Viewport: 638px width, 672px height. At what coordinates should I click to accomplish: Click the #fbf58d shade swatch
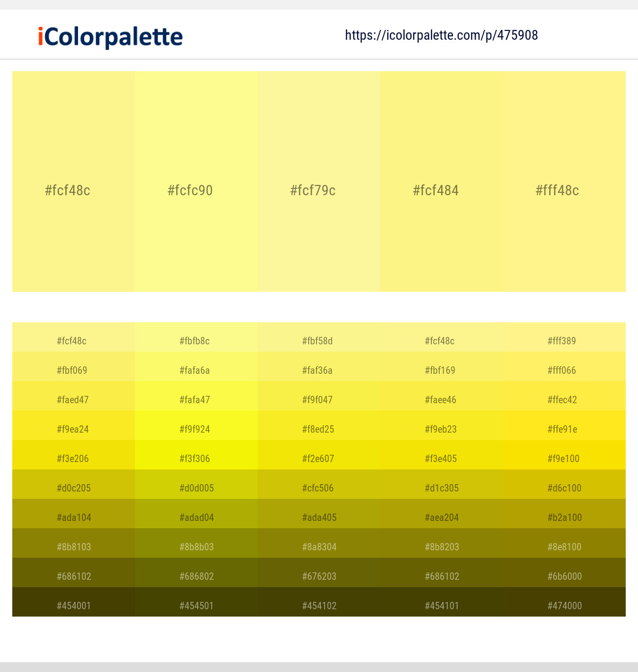tap(319, 340)
